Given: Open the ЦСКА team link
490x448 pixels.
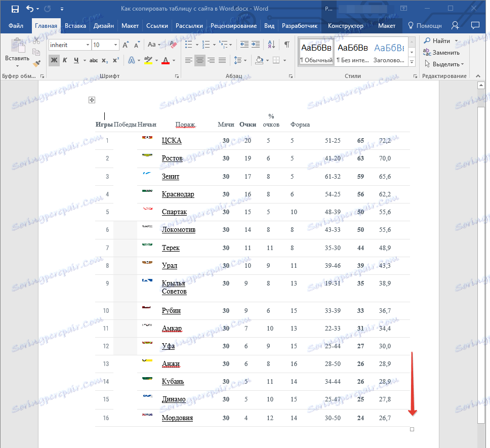Looking at the screenshot, I should (x=172, y=141).
